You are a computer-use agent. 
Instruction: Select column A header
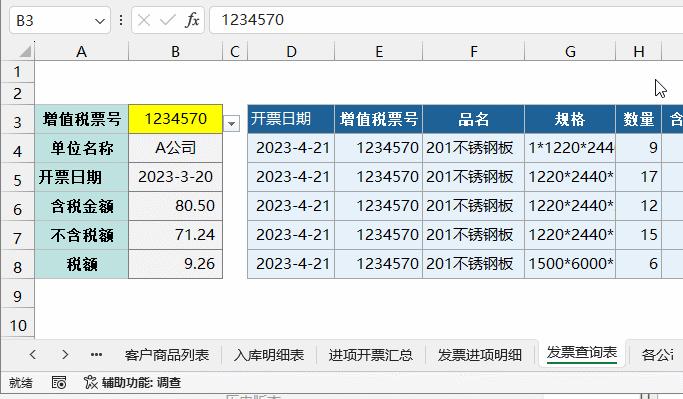(x=81, y=52)
